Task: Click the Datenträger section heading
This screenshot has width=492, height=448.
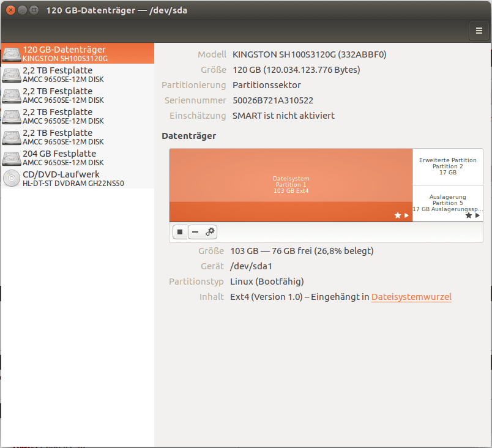Action: 189,136
